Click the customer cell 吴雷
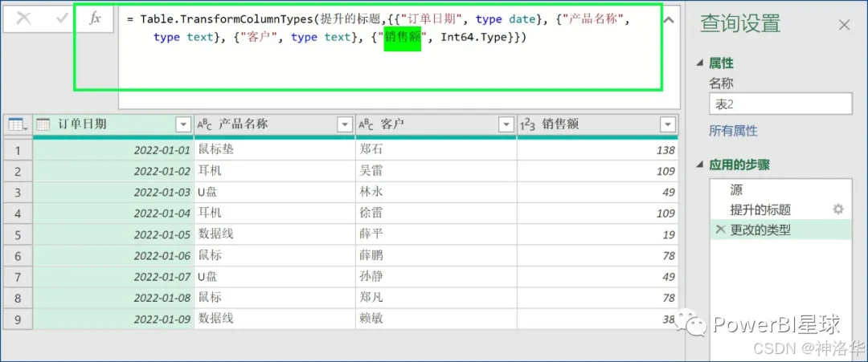Screen dimensions: 868x362 436,171
